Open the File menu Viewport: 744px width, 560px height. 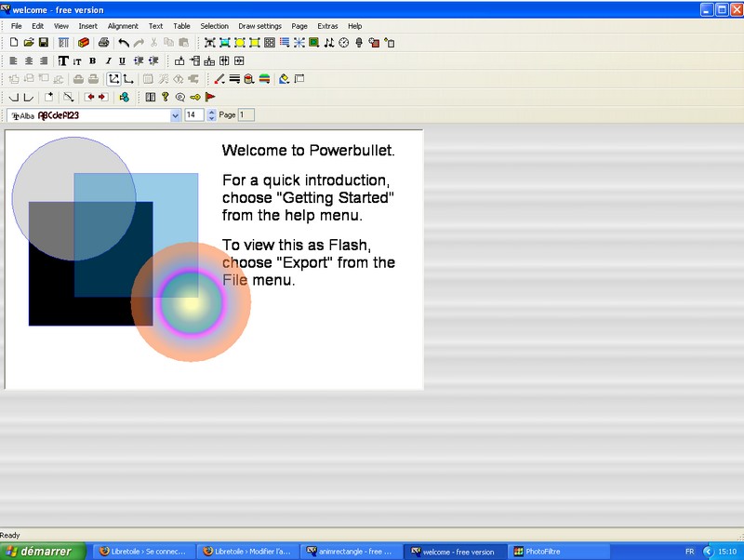16,26
